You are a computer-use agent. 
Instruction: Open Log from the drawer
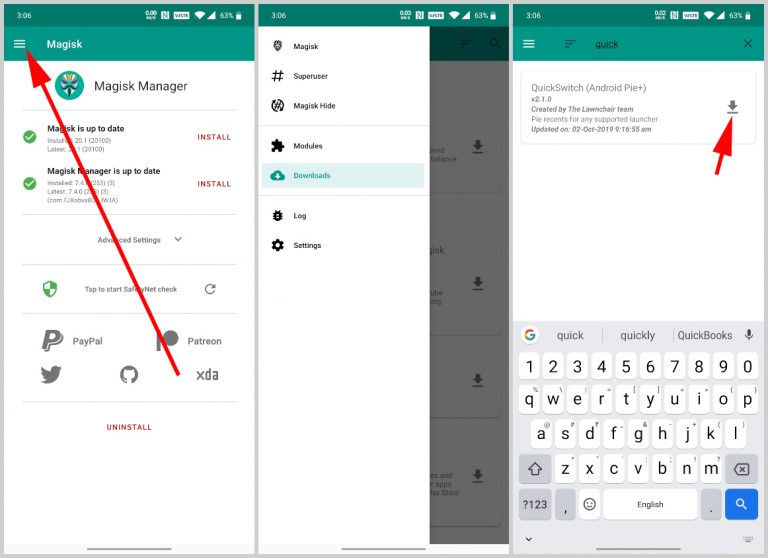344,216
